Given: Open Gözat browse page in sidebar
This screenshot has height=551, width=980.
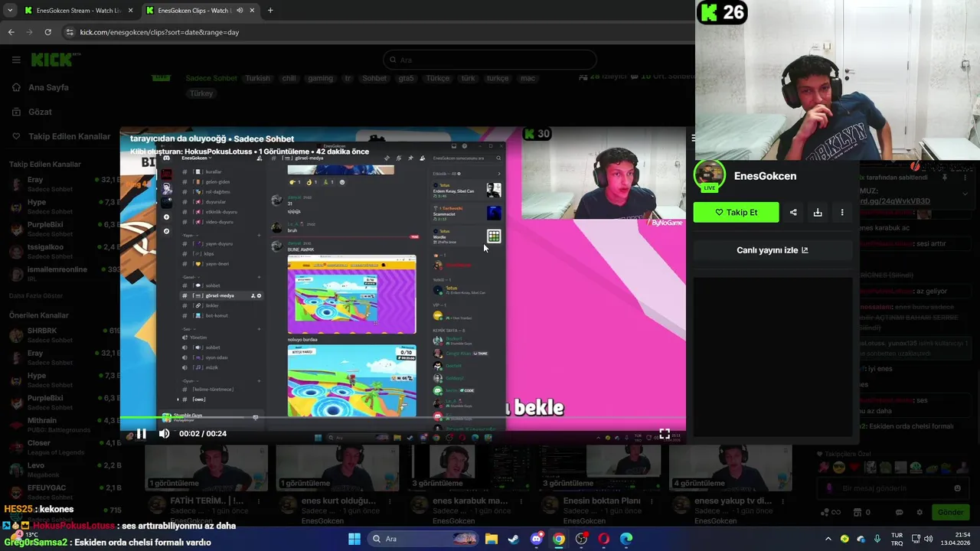Looking at the screenshot, I should click(40, 112).
